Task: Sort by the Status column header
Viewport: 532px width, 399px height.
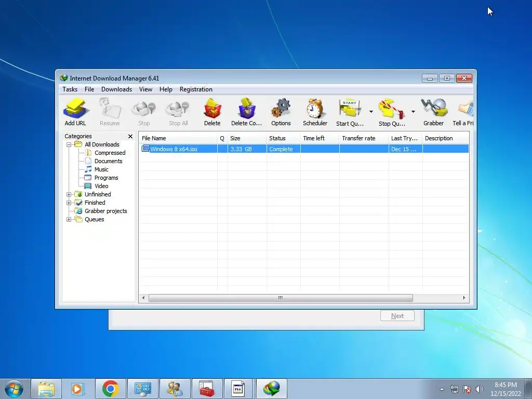Action: pos(283,138)
